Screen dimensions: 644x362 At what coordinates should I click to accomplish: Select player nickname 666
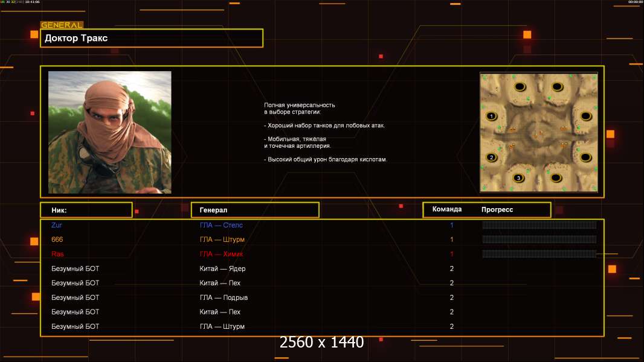57,240
